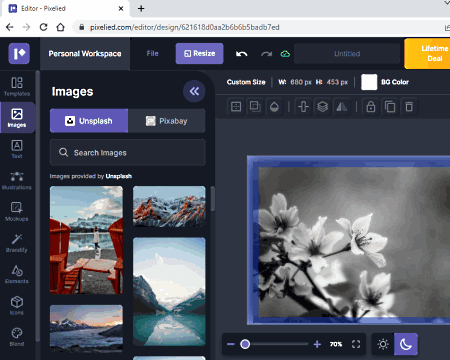Select the black and white flower image
450x360 pixels.
pos(354,242)
